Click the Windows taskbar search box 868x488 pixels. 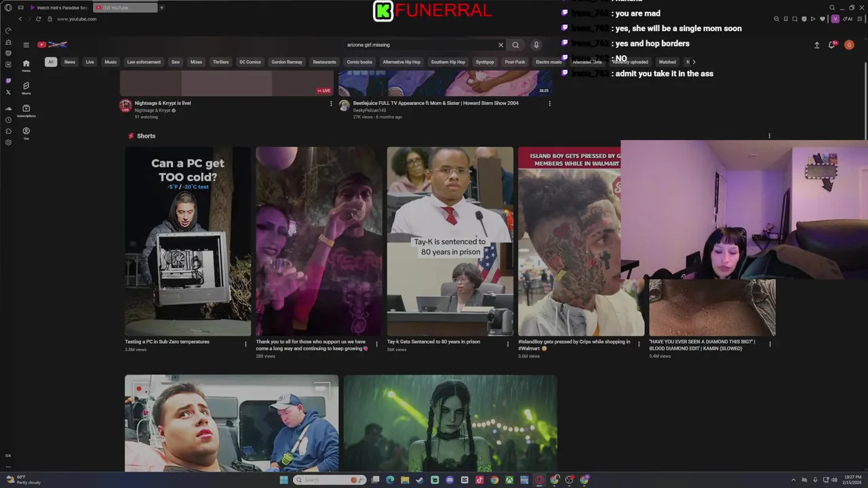pos(330,480)
